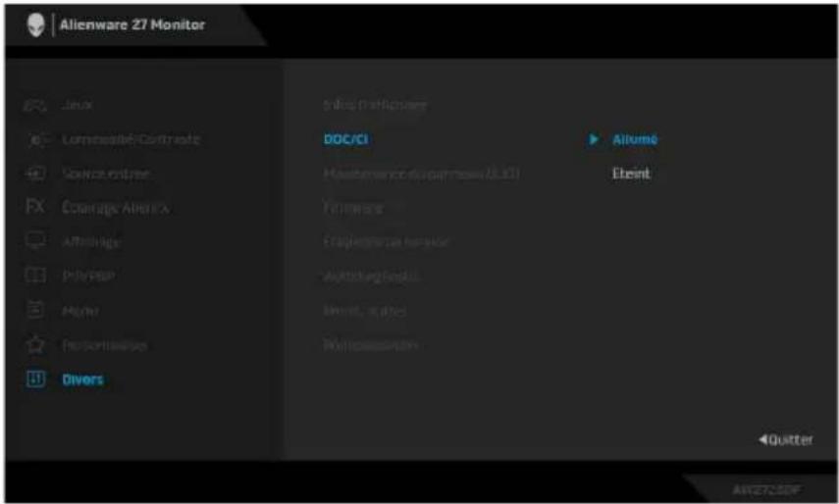This screenshot has height=504, width=839.
Task: Click Quitter to exit the menu
Action: [x=786, y=439]
